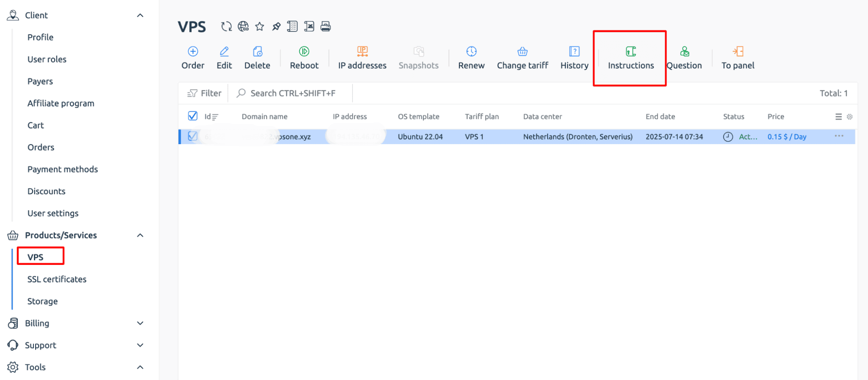The width and height of the screenshot is (868, 380).
Task: Go To panel of the VPS
Action: (x=738, y=58)
